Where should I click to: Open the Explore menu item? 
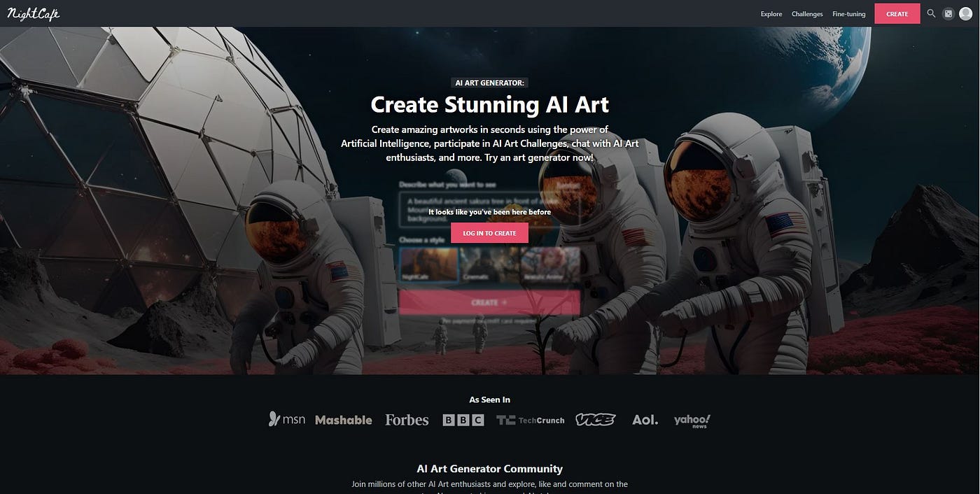click(x=771, y=14)
